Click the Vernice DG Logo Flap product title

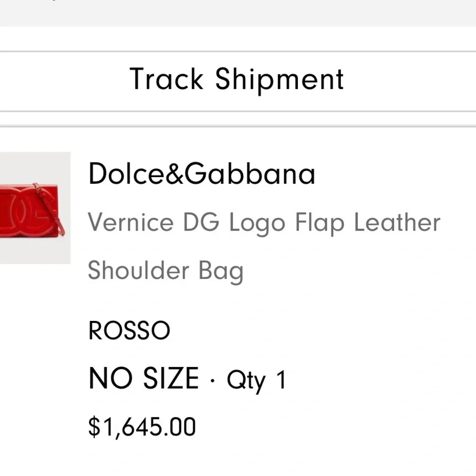tap(264, 222)
